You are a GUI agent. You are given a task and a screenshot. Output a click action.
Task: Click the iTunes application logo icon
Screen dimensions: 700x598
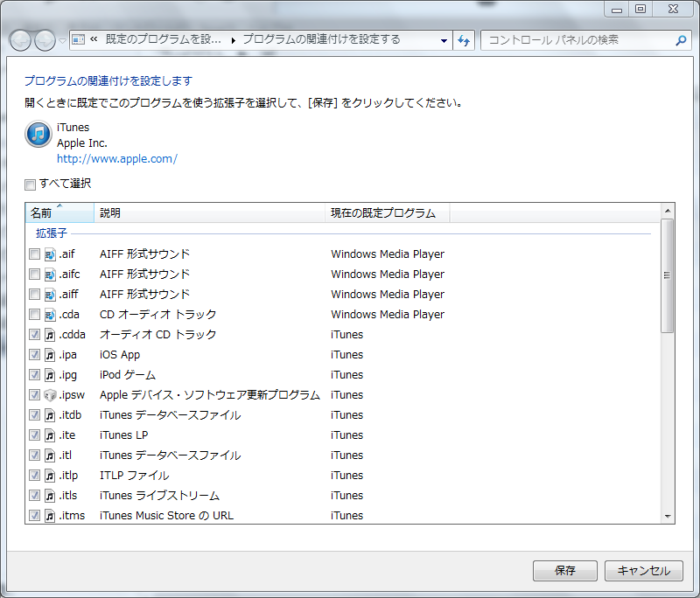(38, 134)
